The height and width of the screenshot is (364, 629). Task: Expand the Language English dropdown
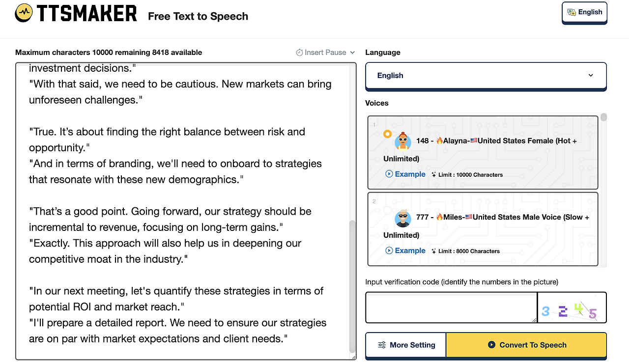pyautogui.click(x=486, y=76)
